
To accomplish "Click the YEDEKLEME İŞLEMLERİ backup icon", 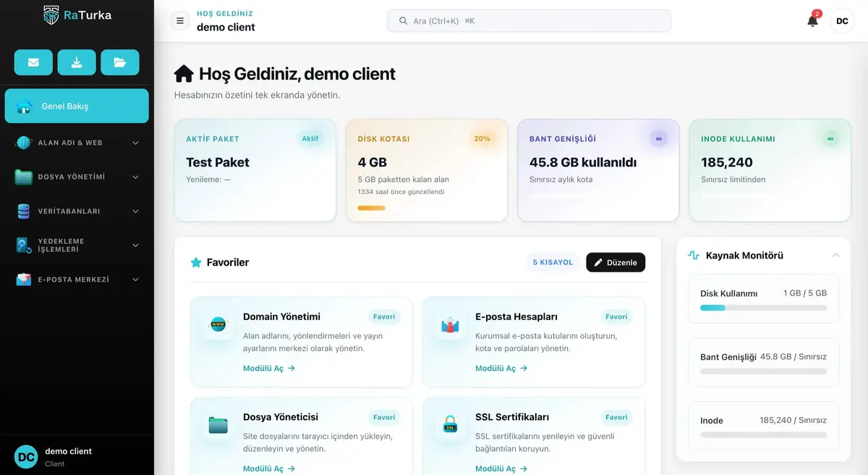I will (x=24, y=245).
